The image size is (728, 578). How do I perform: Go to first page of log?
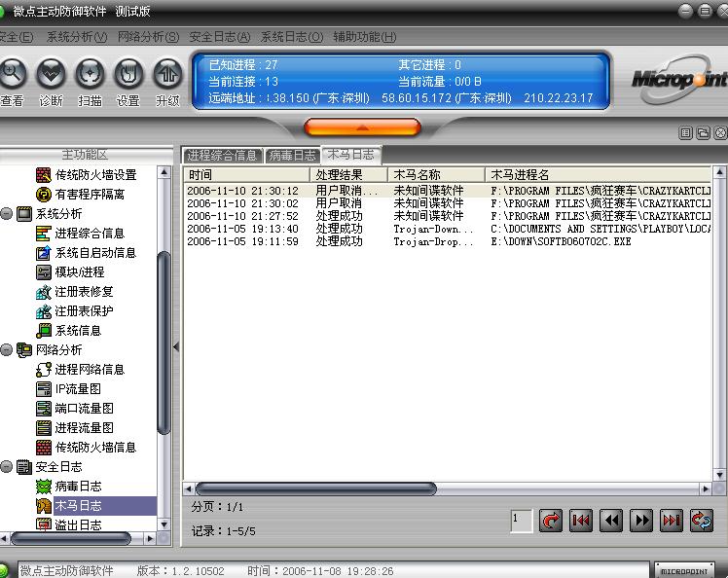pos(581,521)
